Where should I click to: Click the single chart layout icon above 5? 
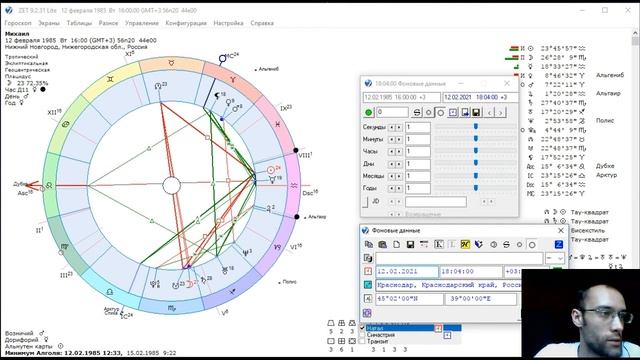pos(331,323)
